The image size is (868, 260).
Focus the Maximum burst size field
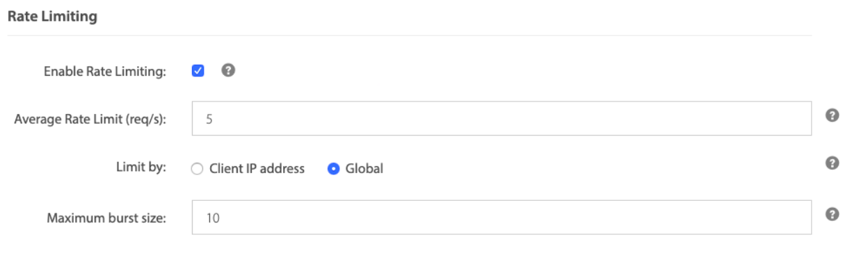point(501,218)
